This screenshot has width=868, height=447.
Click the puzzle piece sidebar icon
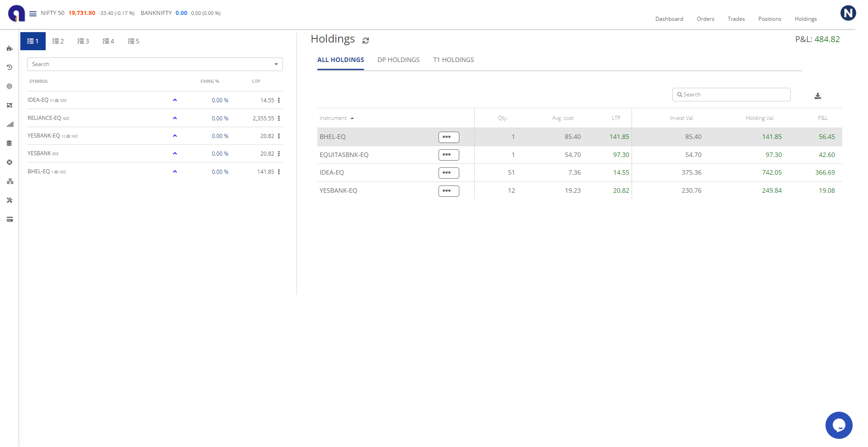9,48
